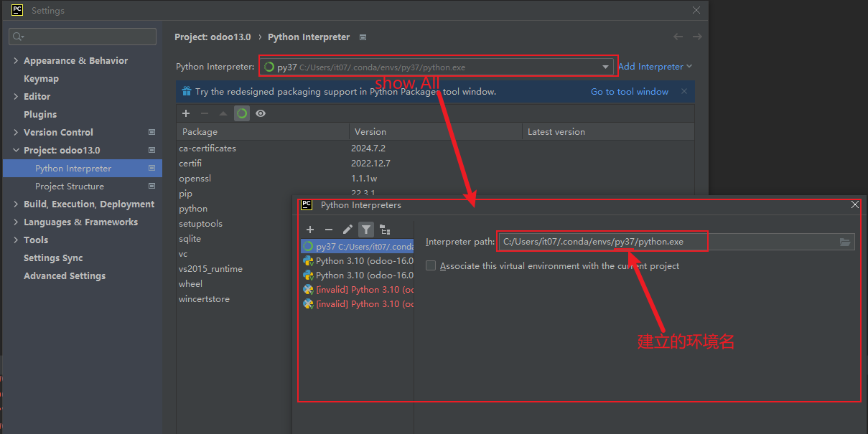Click the Project: odoo13.0 breadcrumb

coord(213,37)
